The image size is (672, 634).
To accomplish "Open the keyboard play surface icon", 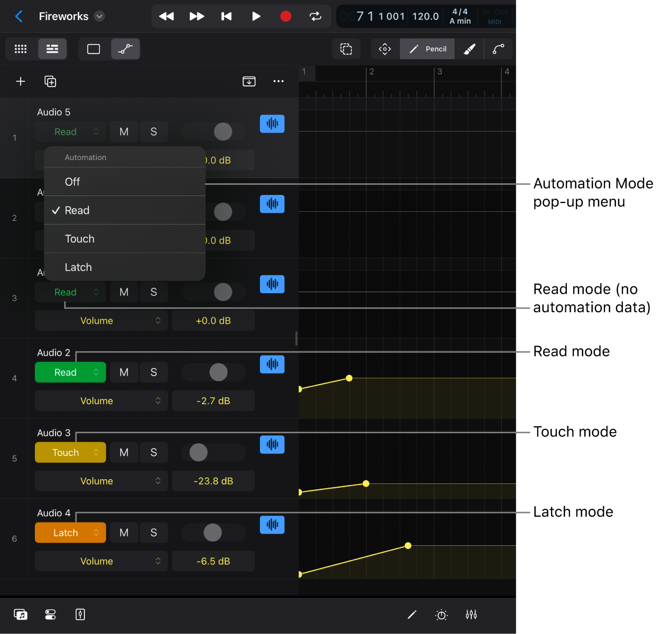I will (x=80, y=614).
